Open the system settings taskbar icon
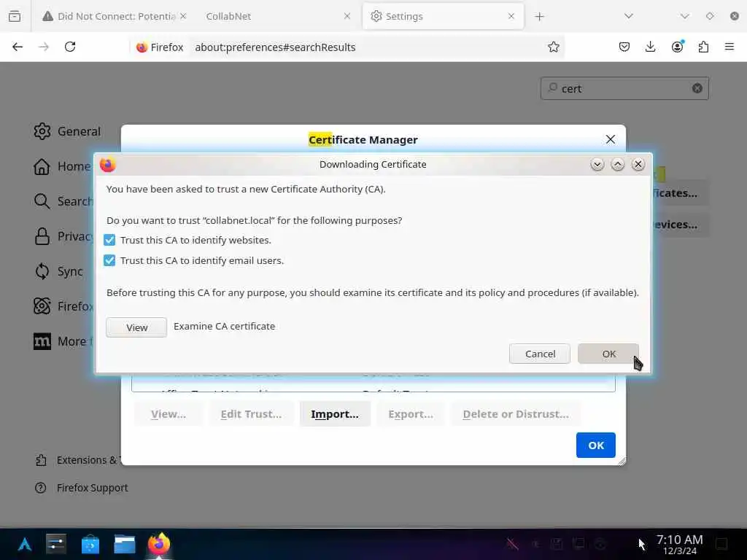 (x=56, y=544)
